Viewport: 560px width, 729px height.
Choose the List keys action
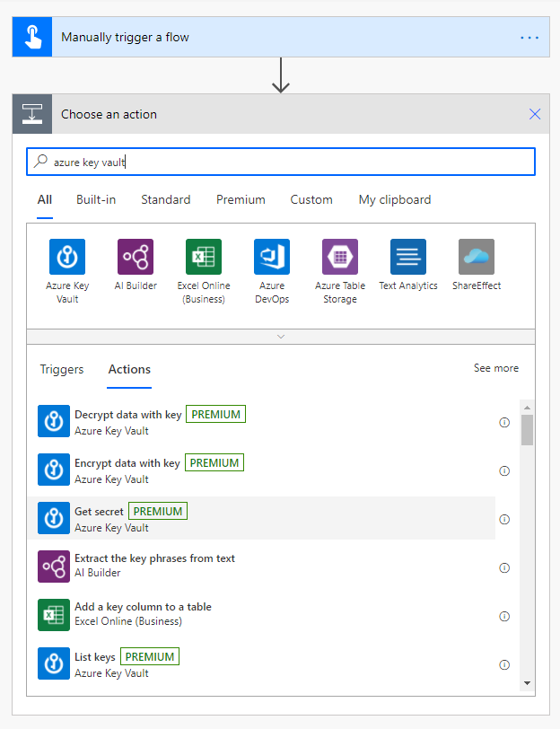pos(261,663)
